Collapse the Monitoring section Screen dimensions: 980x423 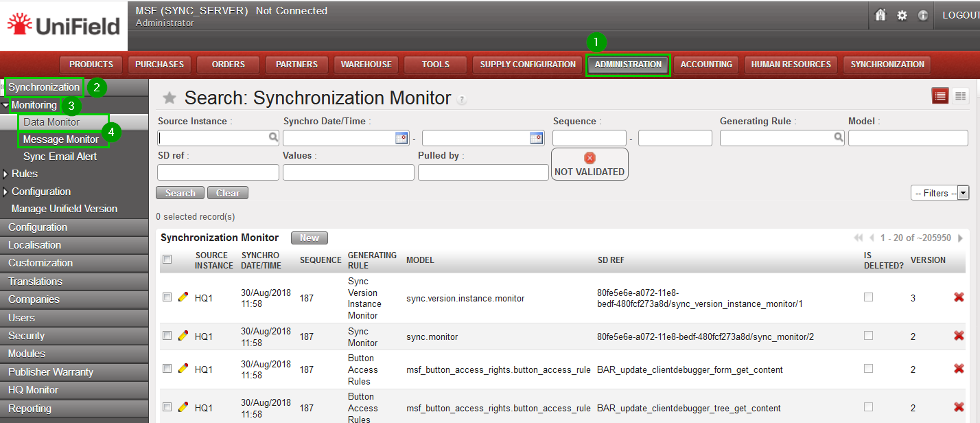click(5, 106)
